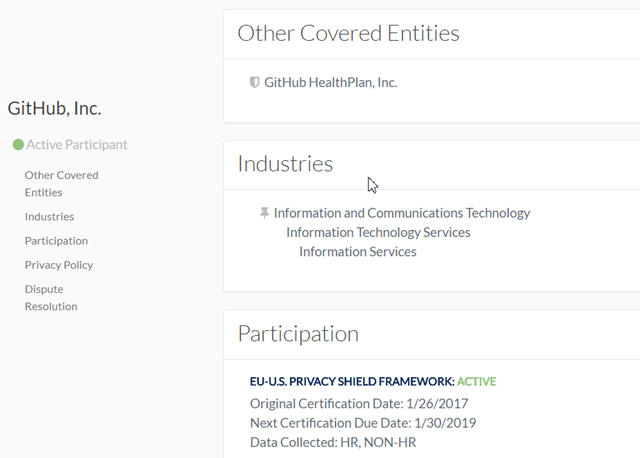The image size is (640, 458).
Task: Click the Industries panel heading
Action: [x=285, y=164]
